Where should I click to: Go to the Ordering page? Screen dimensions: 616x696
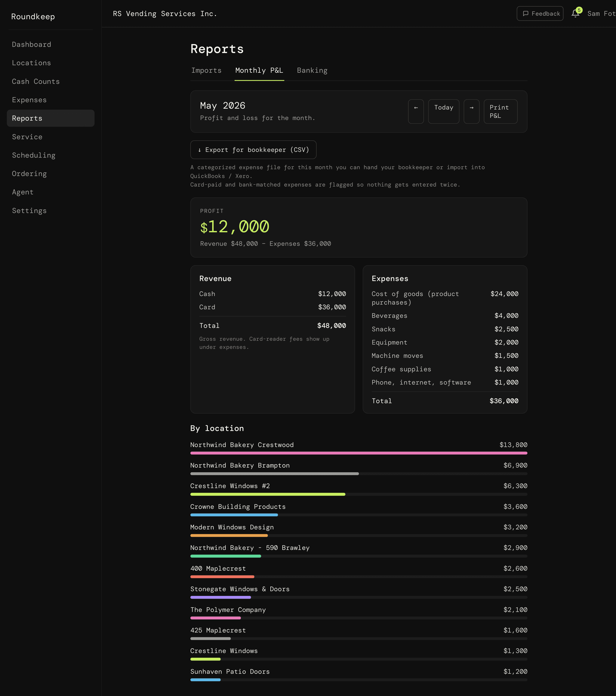coord(51,174)
